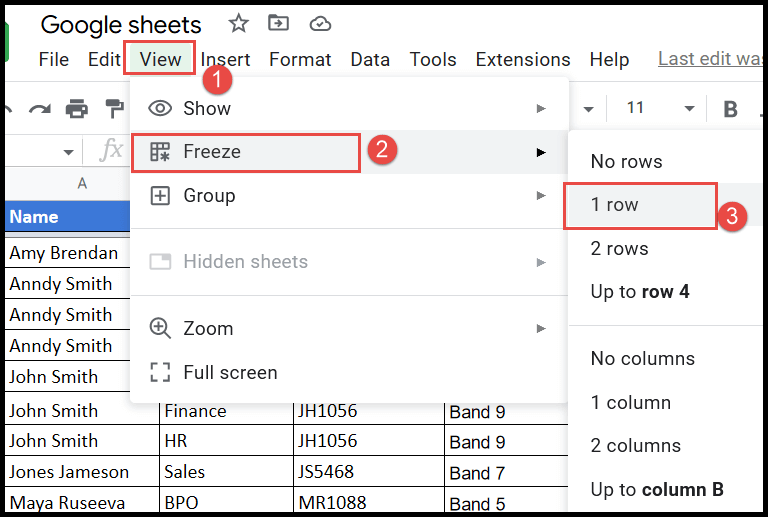Open the font family dropdown arrow

[x=589, y=109]
